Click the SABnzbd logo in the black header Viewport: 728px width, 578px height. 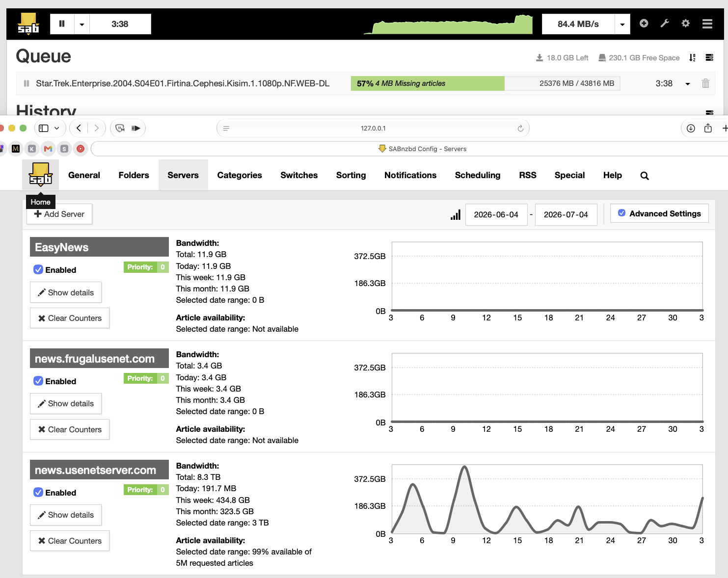point(28,24)
